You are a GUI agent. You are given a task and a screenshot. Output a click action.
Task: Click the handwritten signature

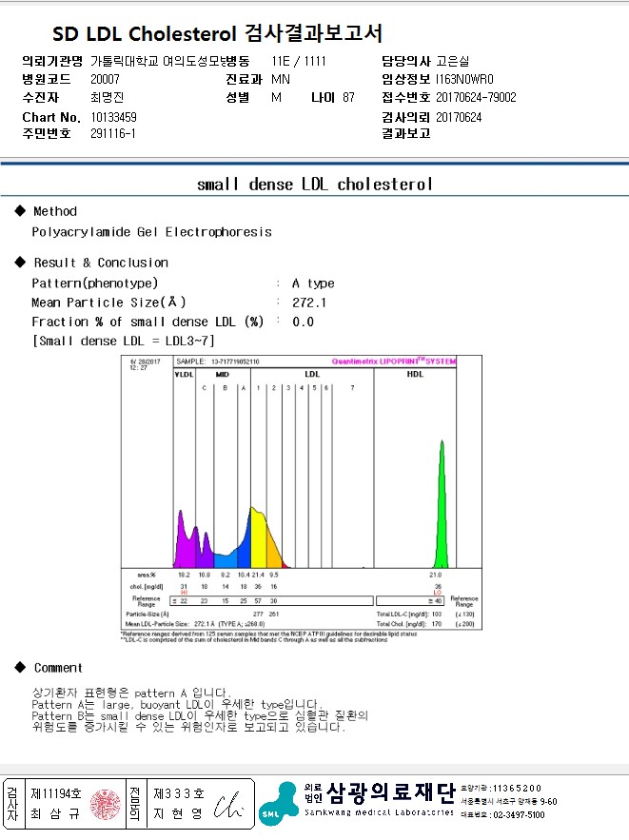pos(228,805)
